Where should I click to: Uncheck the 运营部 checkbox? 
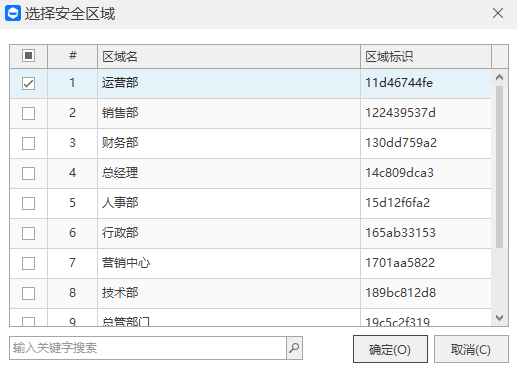[x=28, y=83]
